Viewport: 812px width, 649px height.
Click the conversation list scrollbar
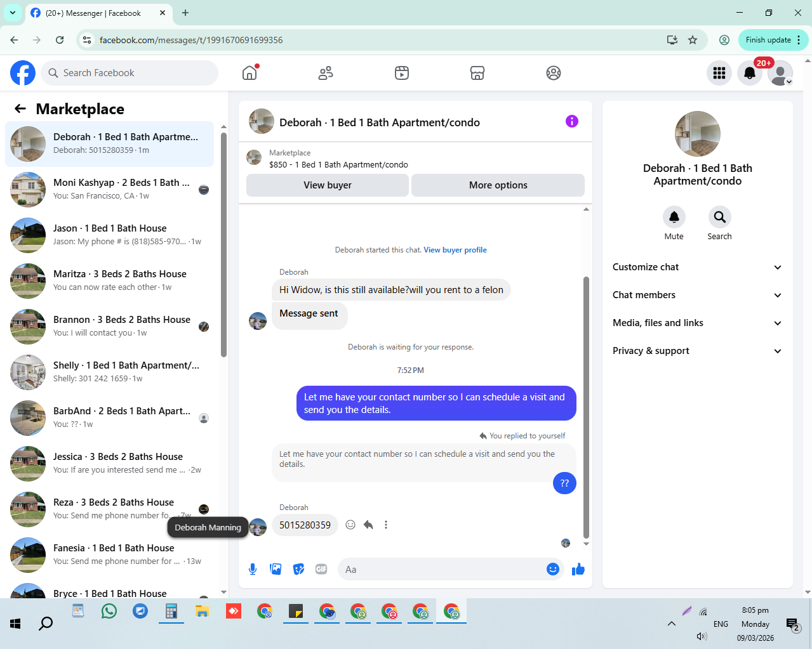pos(223,244)
